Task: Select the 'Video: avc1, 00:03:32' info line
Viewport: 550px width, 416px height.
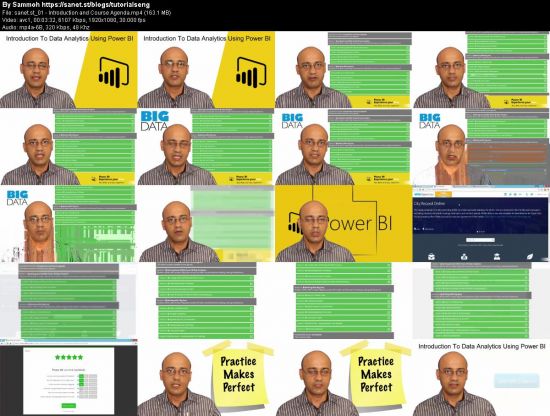Action: click(74, 20)
